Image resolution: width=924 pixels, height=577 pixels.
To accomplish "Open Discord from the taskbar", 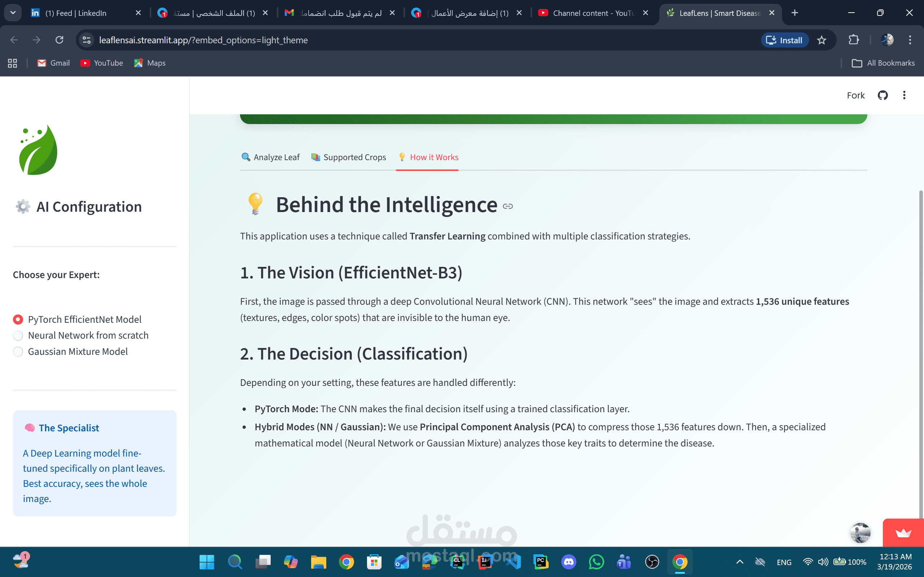I will point(568,562).
